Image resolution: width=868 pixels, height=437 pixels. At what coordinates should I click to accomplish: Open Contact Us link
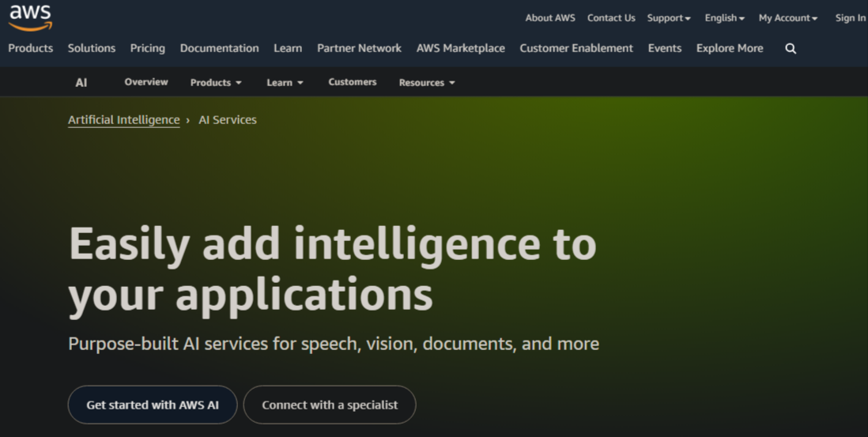click(x=611, y=17)
